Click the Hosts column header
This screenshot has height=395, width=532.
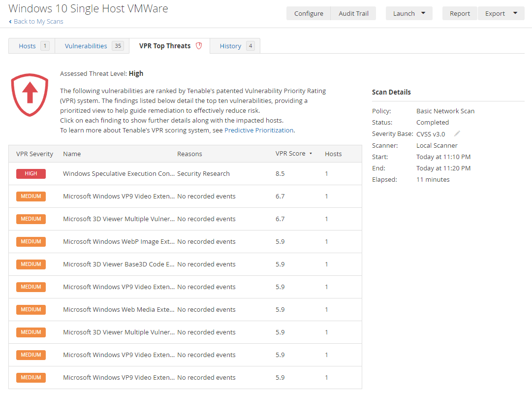333,154
